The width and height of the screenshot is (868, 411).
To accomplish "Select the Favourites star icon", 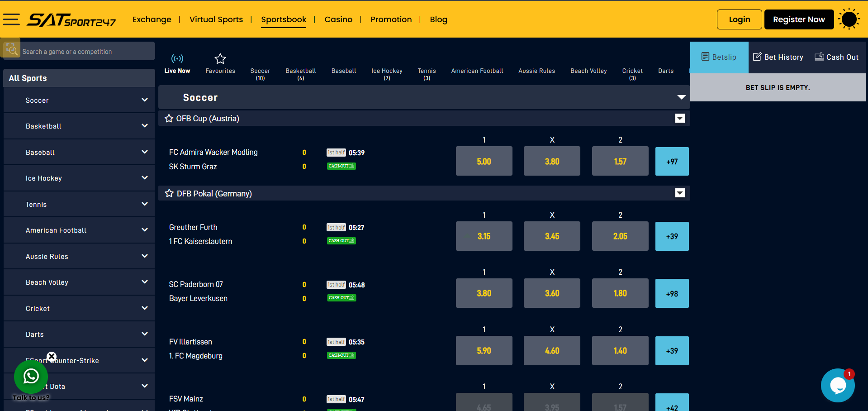I will (x=220, y=58).
